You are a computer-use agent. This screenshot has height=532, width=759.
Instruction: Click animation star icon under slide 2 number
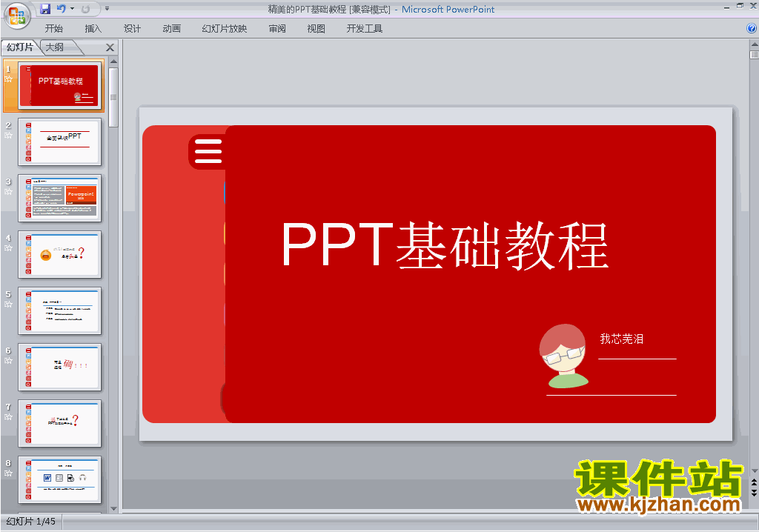8,135
